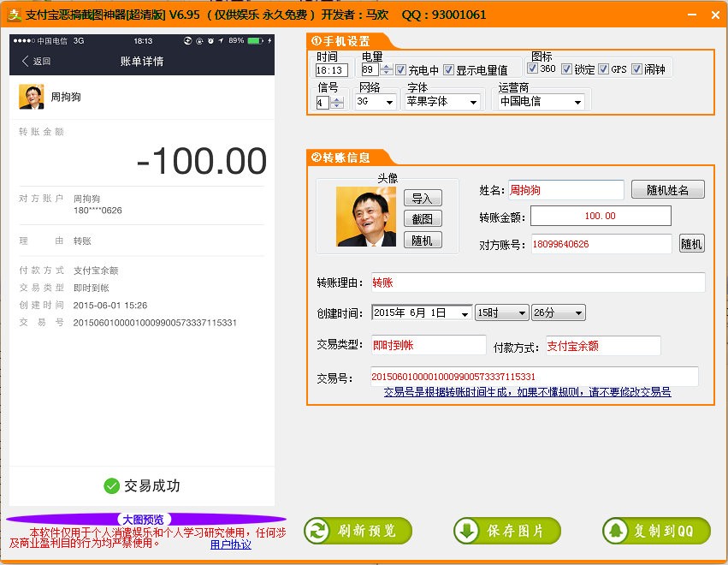Toggle the 充电中 charging checkbox
This screenshot has height=565, width=728.
coord(400,70)
